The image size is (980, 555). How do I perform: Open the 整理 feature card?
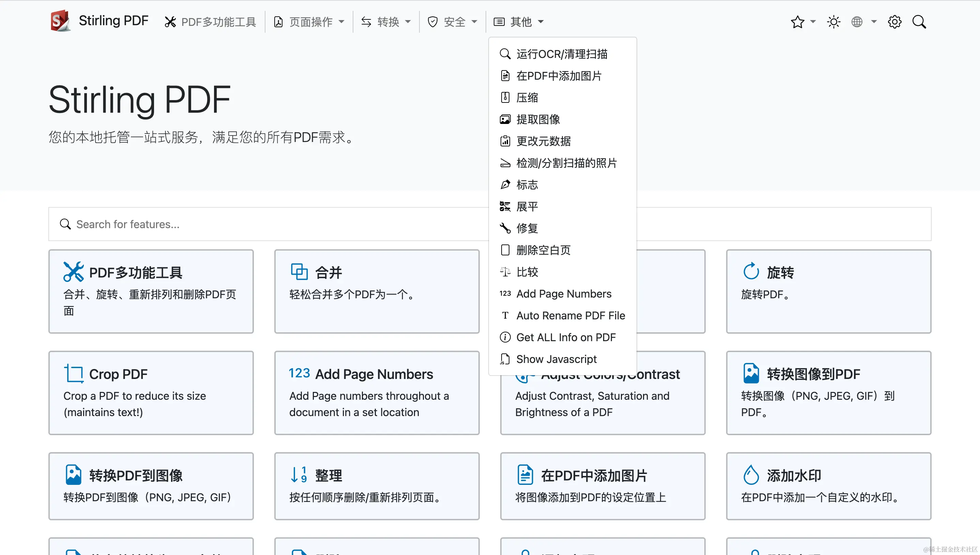pos(377,486)
